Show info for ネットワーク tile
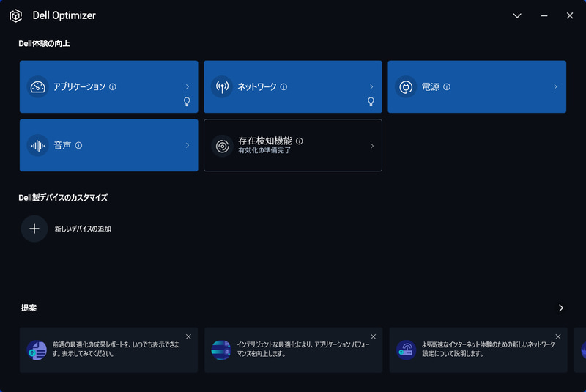 (x=283, y=86)
